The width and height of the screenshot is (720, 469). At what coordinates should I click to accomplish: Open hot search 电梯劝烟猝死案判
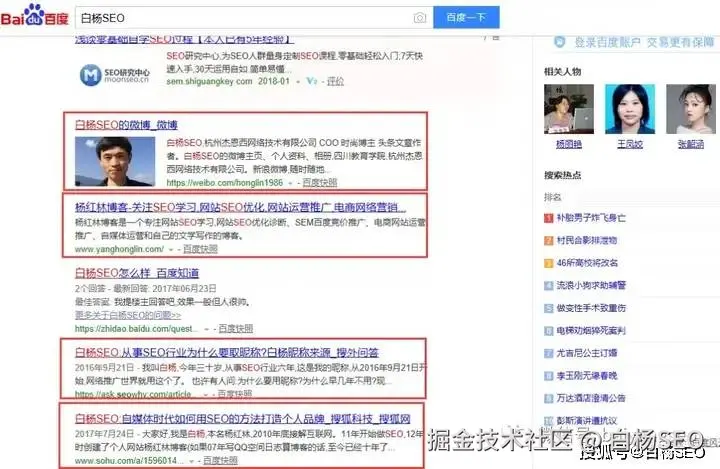click(x=591, y=330)
